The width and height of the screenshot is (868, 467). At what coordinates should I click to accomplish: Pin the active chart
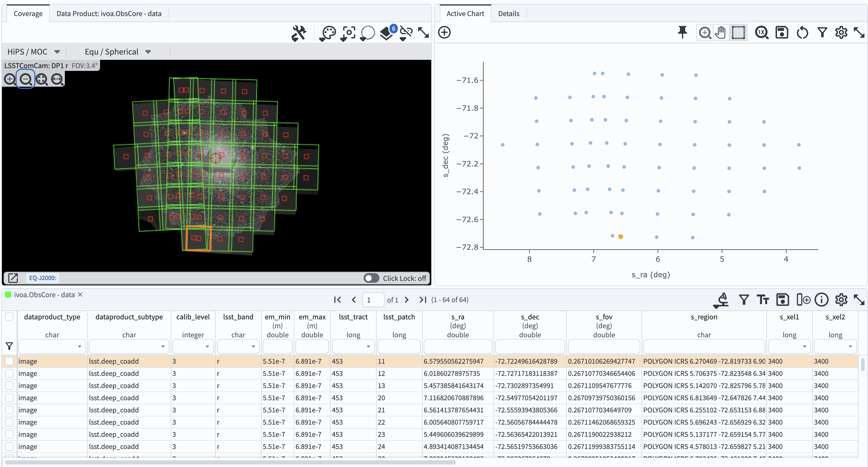coord(683,32)
